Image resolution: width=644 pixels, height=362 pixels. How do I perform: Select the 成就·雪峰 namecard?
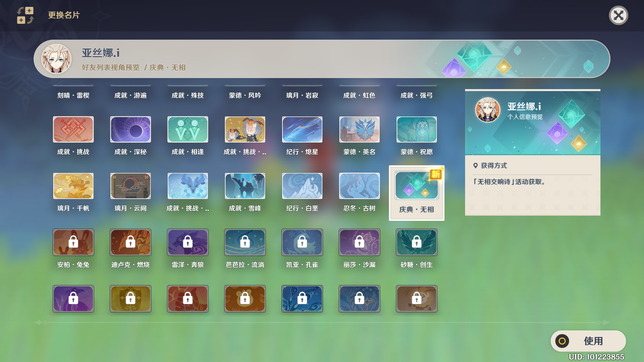point(245,186)
